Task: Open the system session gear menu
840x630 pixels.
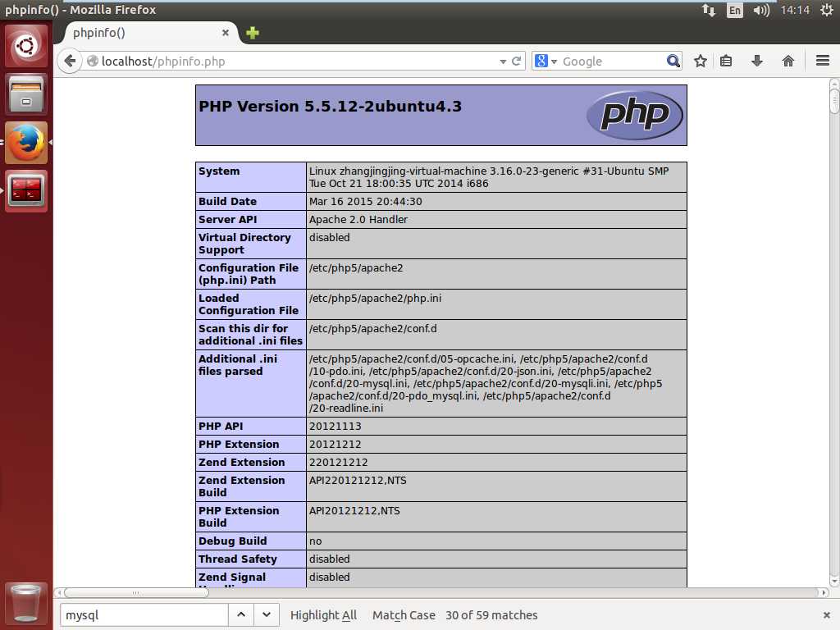Action: [827, 10]
